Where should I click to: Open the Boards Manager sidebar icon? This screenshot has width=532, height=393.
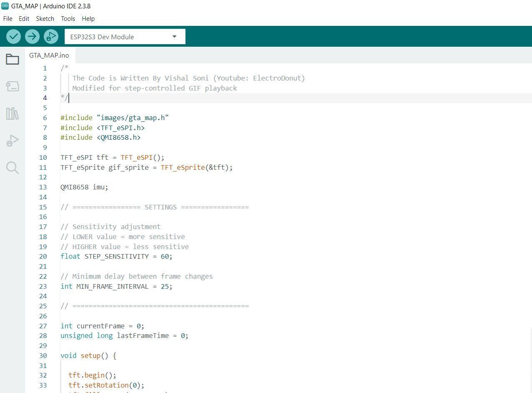[x=13, y=86]
